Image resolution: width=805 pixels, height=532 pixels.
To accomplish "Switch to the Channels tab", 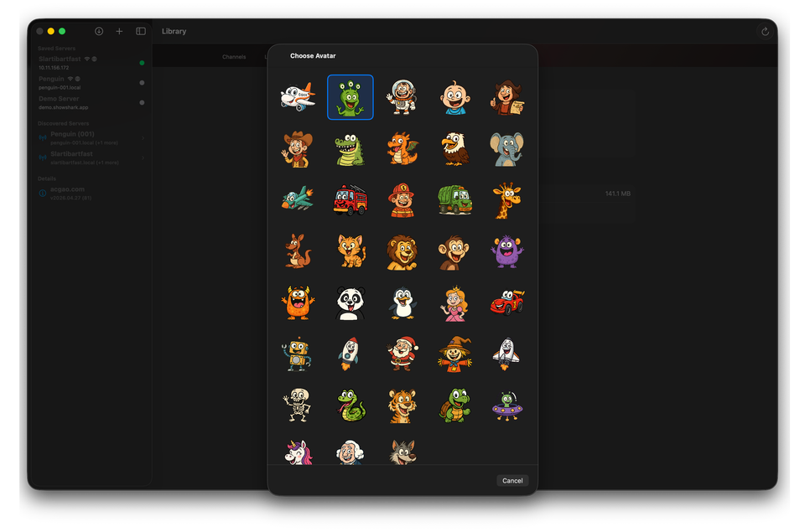I will pos(236,56).
